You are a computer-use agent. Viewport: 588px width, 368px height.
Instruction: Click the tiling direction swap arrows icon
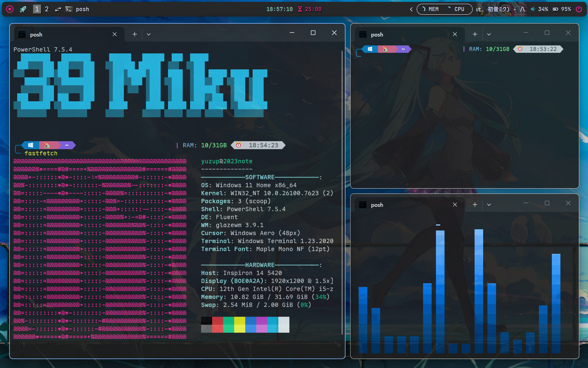[58, 9]
